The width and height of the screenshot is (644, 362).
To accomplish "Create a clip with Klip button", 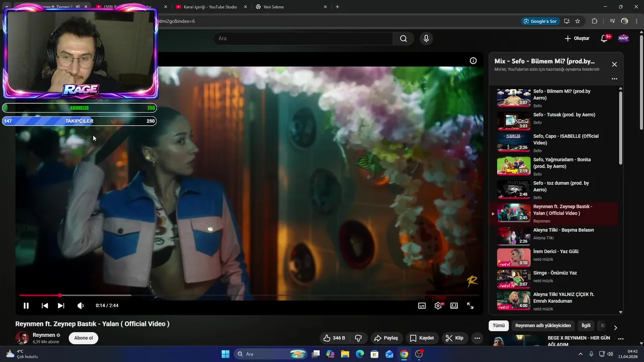I will coord(454,338).
